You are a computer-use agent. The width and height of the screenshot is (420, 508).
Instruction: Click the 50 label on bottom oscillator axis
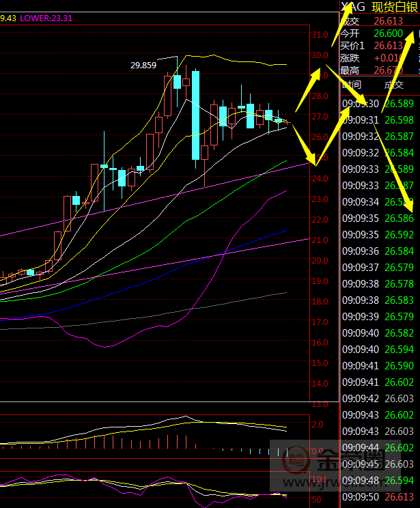317,500
